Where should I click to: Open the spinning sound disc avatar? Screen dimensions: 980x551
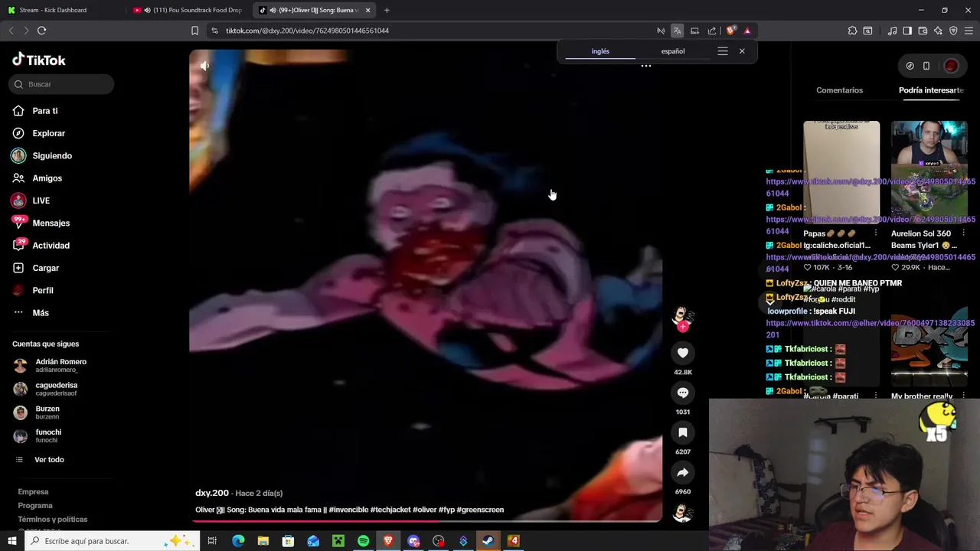tap(682, 513)
